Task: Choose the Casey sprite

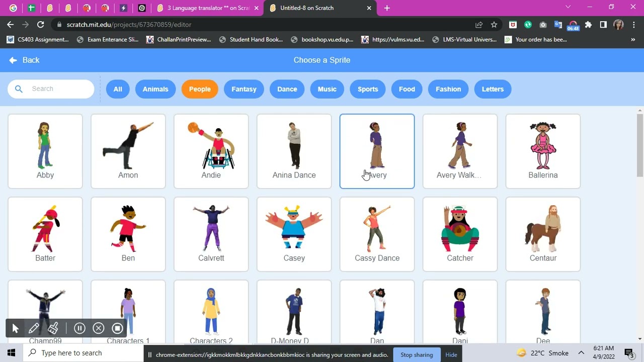Action: (x=294, y=234)
